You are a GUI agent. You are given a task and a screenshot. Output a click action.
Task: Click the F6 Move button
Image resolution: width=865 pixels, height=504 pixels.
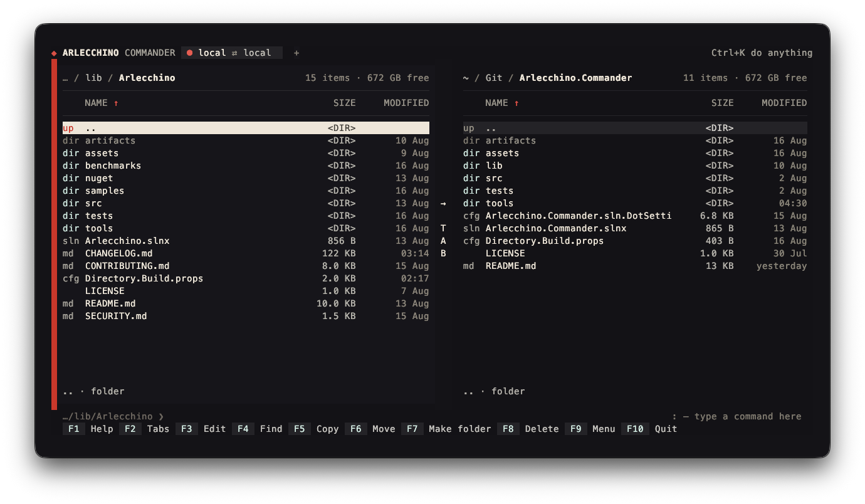[370, 429]
